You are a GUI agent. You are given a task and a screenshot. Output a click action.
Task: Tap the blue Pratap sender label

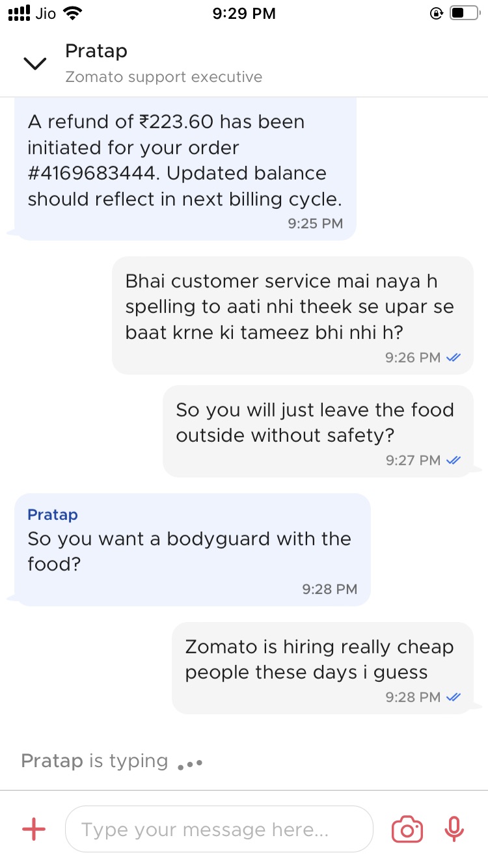53,515
